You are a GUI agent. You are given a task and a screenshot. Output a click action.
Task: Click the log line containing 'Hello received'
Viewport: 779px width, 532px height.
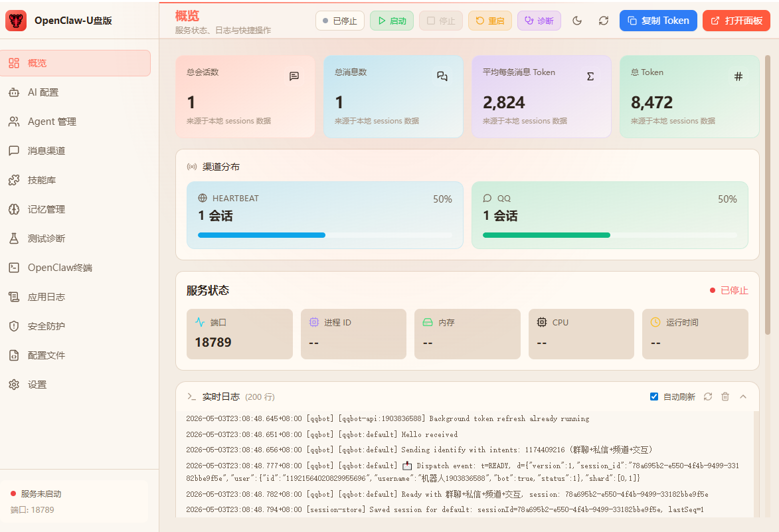[x=322, y=434]
